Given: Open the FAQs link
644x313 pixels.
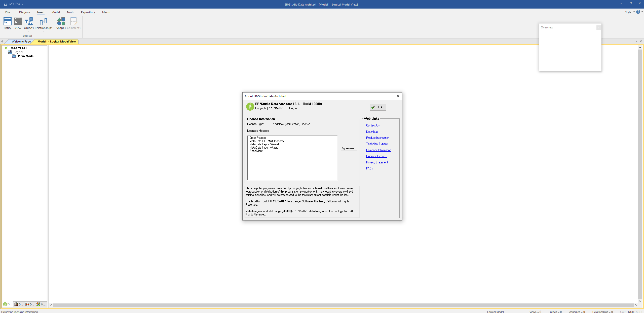Looking at the screenshot, I should click(x=369, y=168).
